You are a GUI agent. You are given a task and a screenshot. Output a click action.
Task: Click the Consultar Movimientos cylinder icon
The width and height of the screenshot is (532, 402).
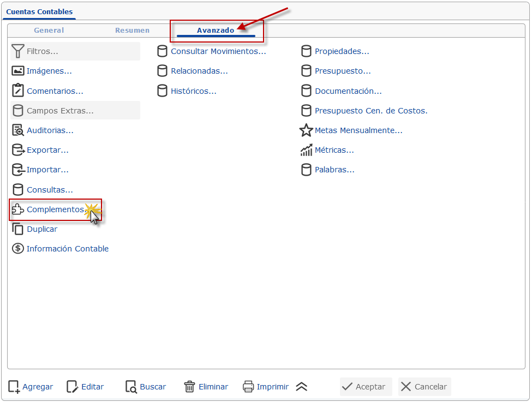(162, 51)
